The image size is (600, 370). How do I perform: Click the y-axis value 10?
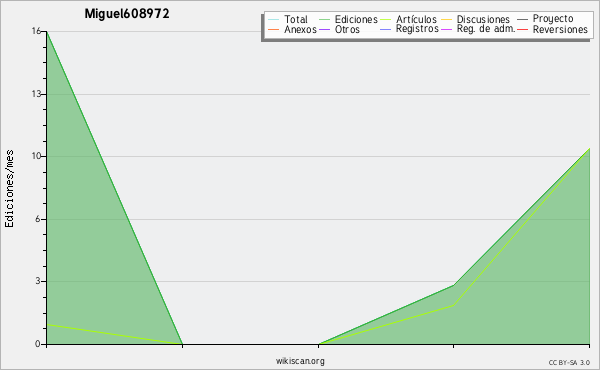coord(36,156)
